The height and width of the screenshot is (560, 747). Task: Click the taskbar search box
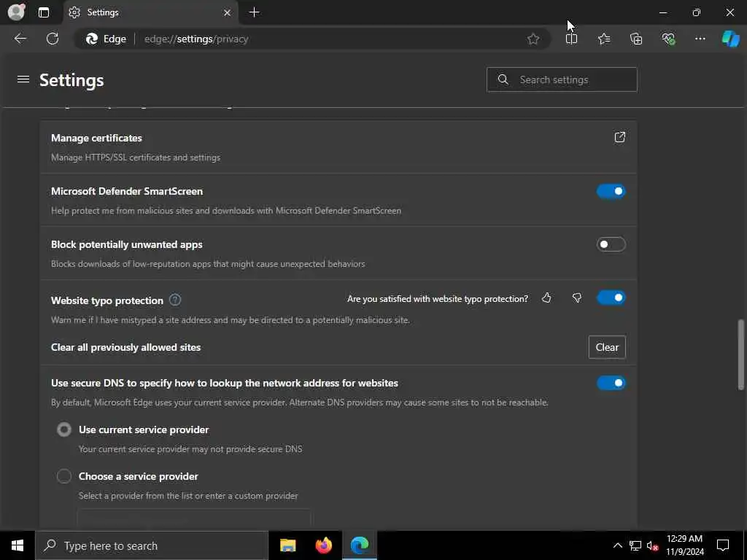[x=152, y=545]
